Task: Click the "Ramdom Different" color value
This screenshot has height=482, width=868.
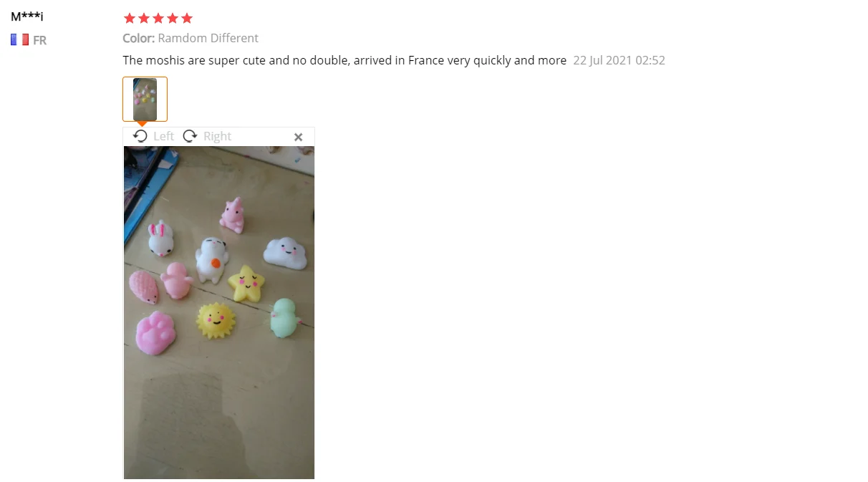Action: [208, 38]
